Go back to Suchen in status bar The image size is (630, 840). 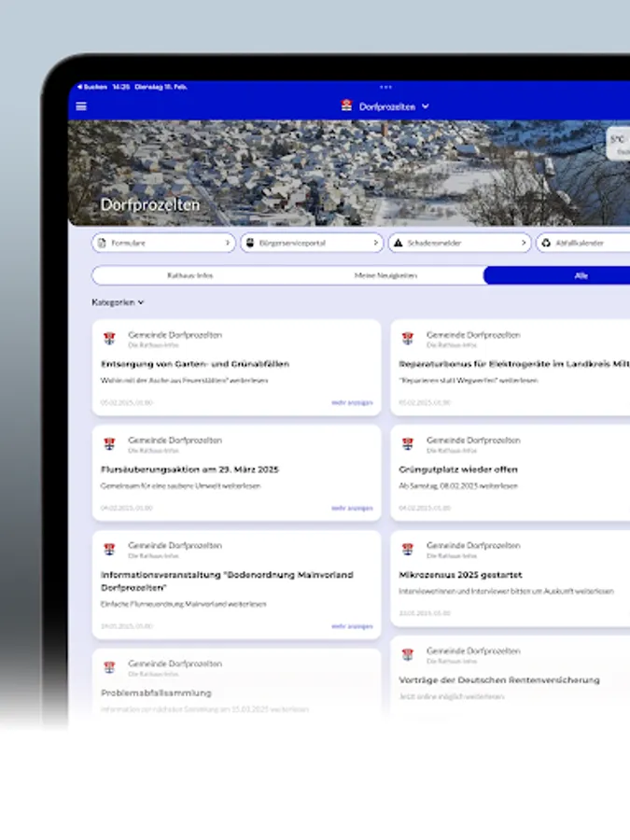[92, 87]
